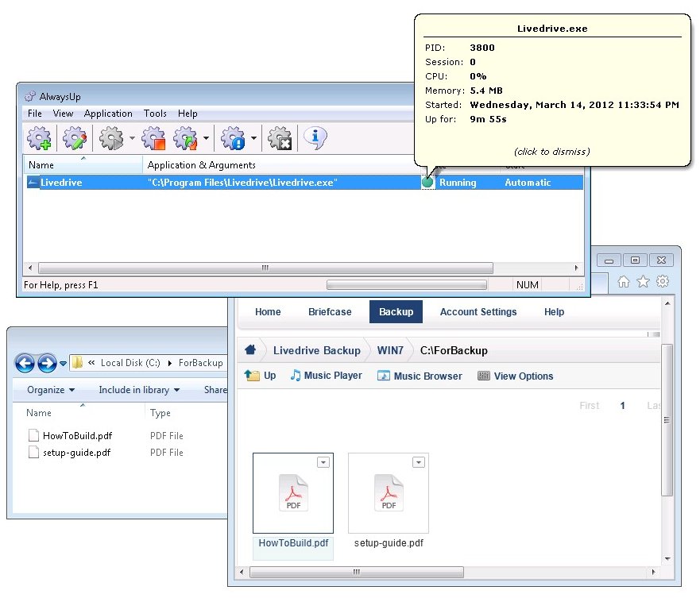Click the browser home icon beside the star
The image size is (700, 598).
[623, 282]
